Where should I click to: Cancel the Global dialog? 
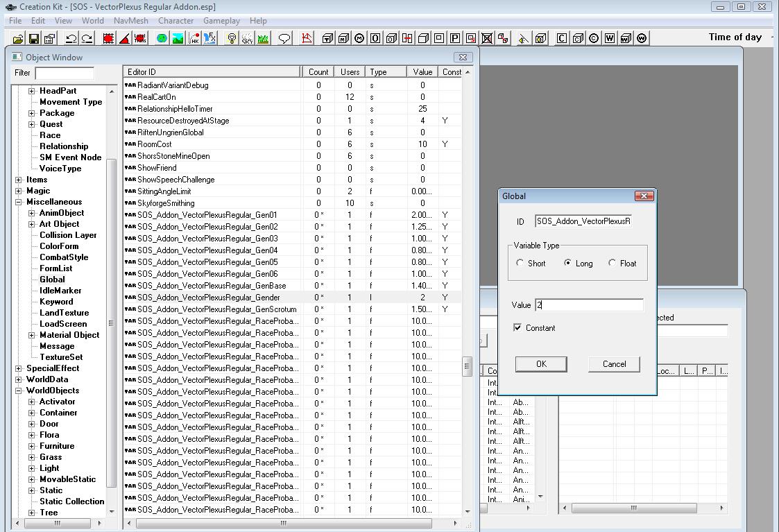(x=614, y=364)
